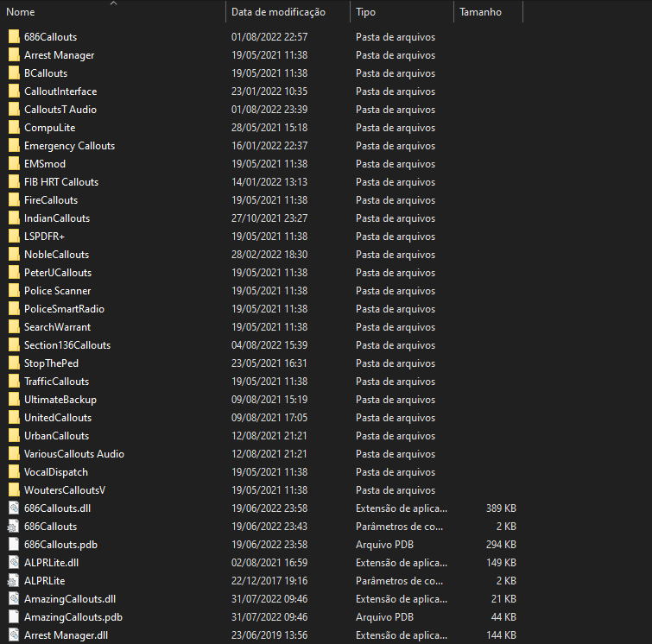This screenshot has height=644, width=652.
Task: Sort by Data de modificação column
Action: coord(278,12)
